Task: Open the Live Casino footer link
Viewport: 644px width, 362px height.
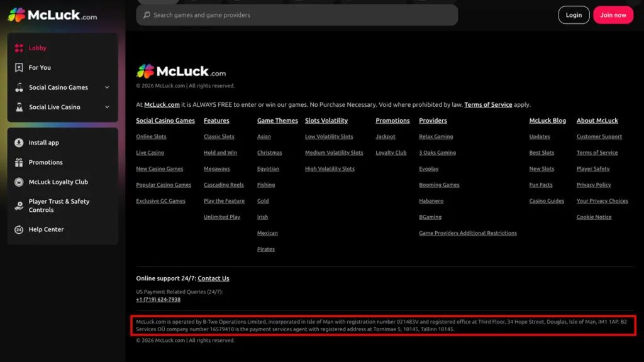Action: click(x=150, y=153)
